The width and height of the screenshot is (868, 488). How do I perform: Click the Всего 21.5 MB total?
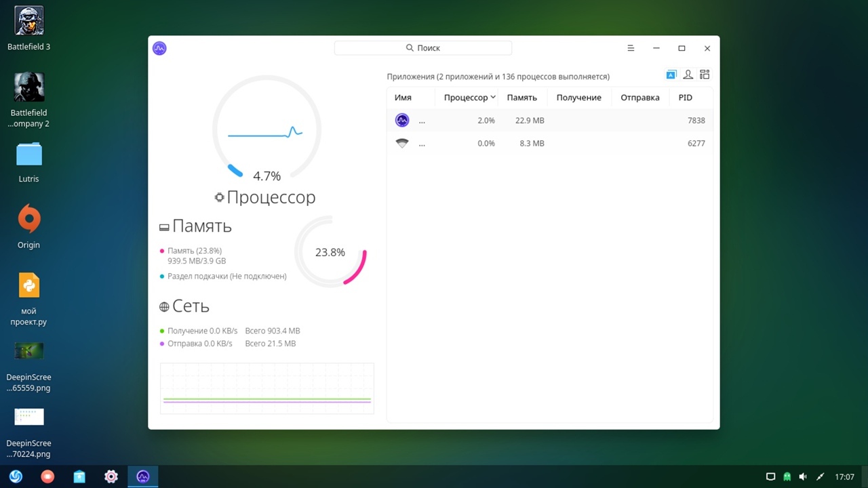(271, 344)
